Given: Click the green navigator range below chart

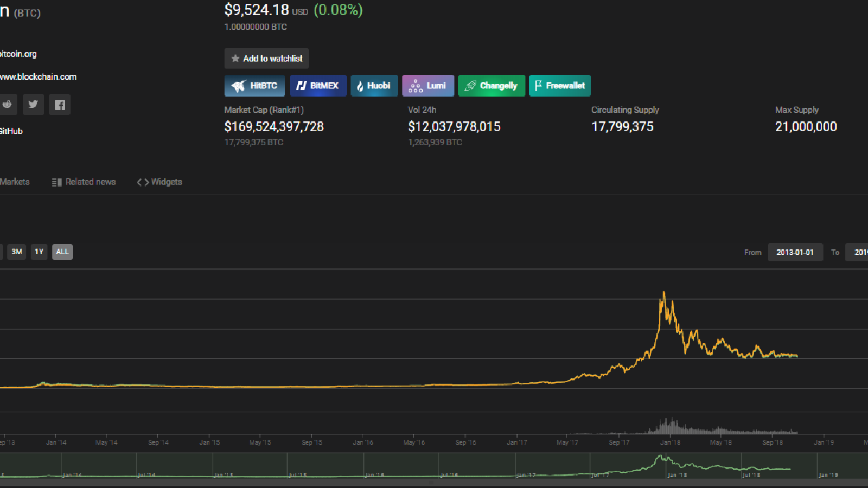Looking at the screenshot, I should tap(434, 466).
